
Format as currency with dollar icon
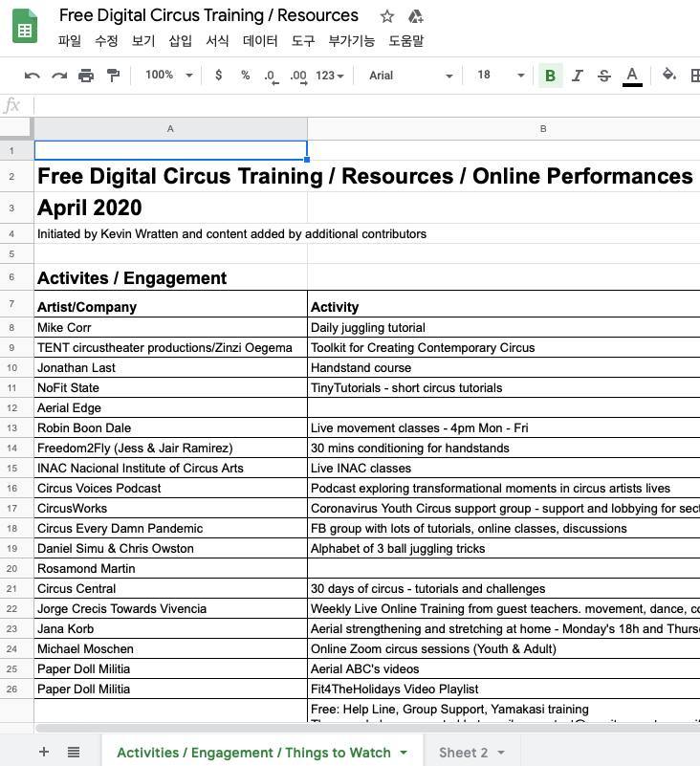pyautogui.click(x=218, y=76)
